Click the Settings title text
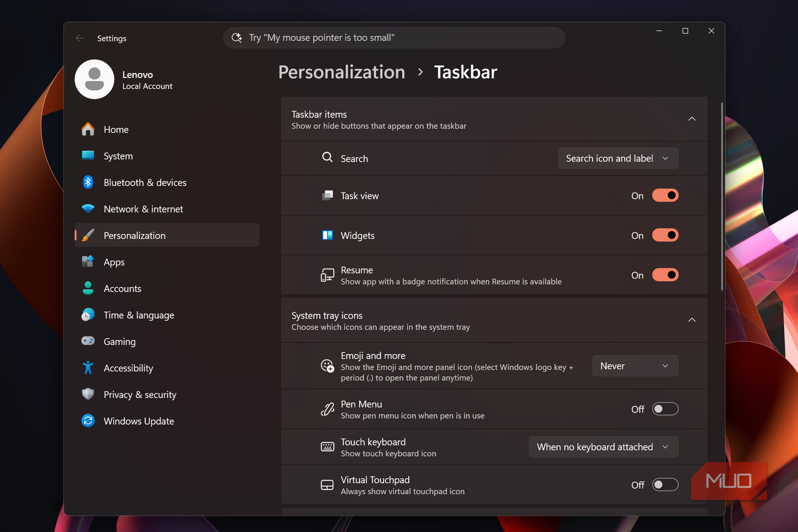This screenshot has width=798, height=532. (112, 38)
